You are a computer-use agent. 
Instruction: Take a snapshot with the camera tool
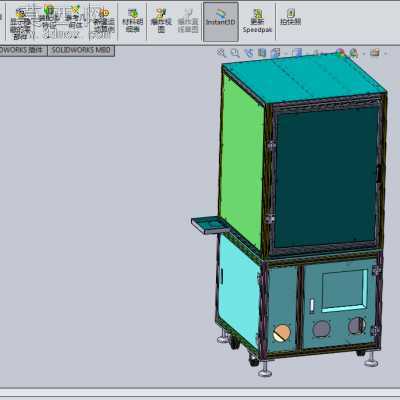click(291, 17)
